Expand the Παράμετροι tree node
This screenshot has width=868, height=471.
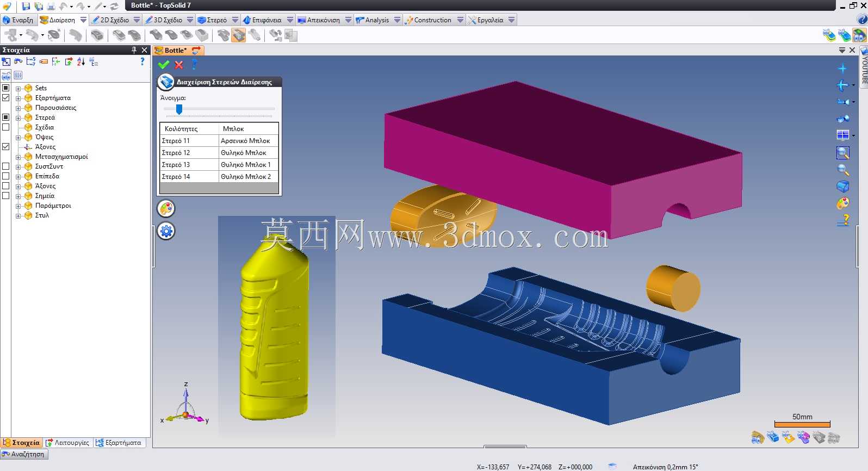(18, 206)
